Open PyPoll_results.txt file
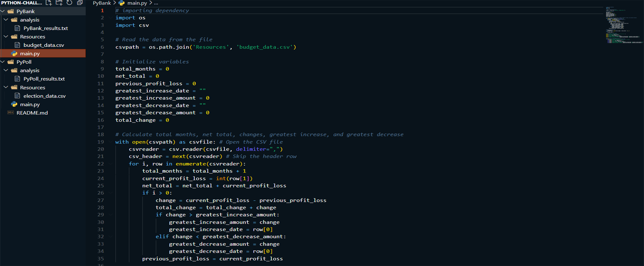The image size is (644, 266). 44,79
